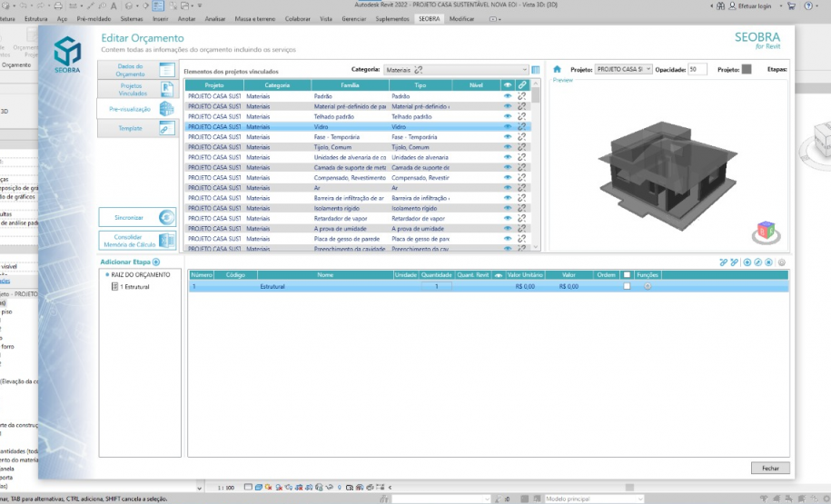Click link icon for Tijolo, Comum row

tap(522, 147)
